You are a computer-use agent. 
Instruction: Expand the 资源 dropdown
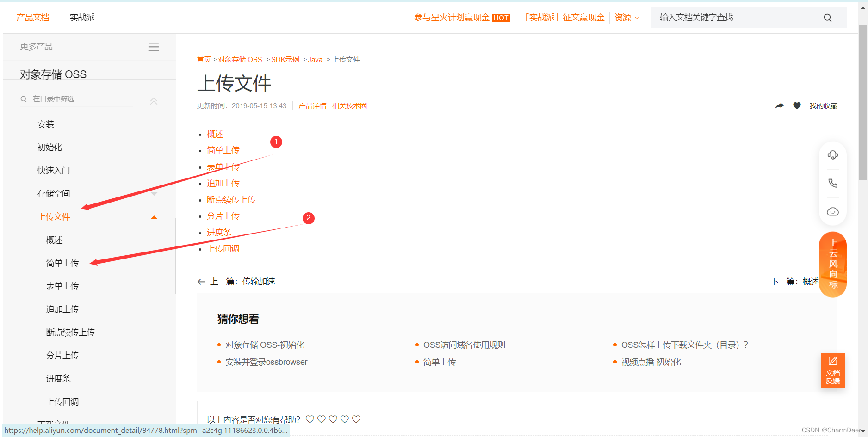point(627,18)
